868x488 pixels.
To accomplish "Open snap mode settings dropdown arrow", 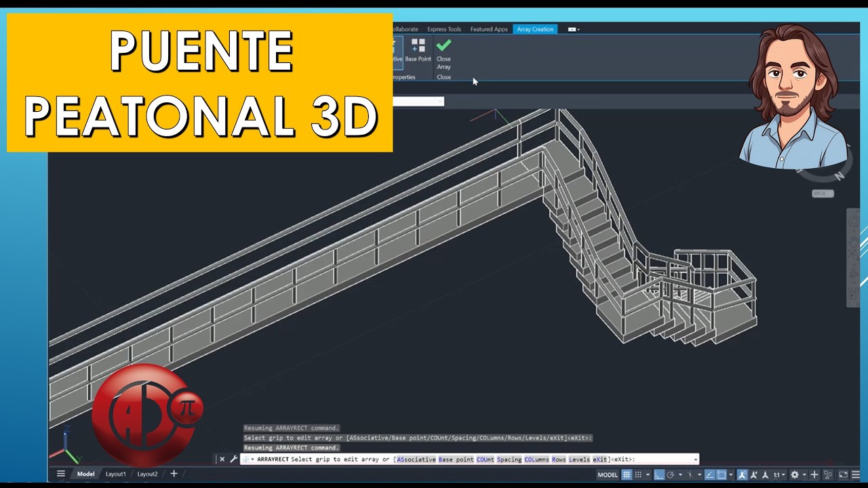I will point(648,474).
